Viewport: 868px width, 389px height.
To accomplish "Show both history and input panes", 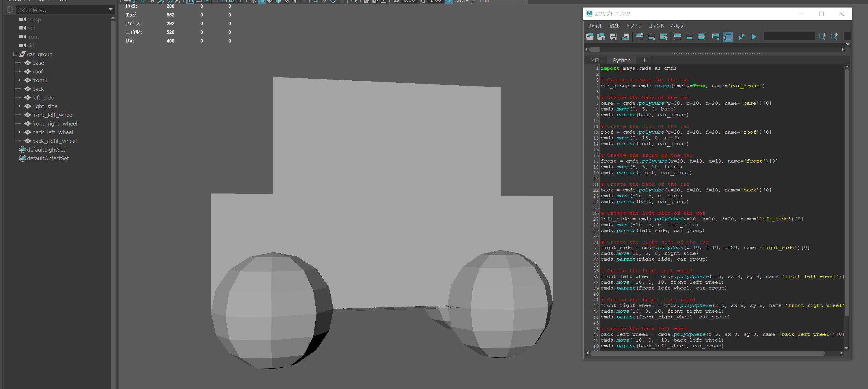I will pos(701,37).
